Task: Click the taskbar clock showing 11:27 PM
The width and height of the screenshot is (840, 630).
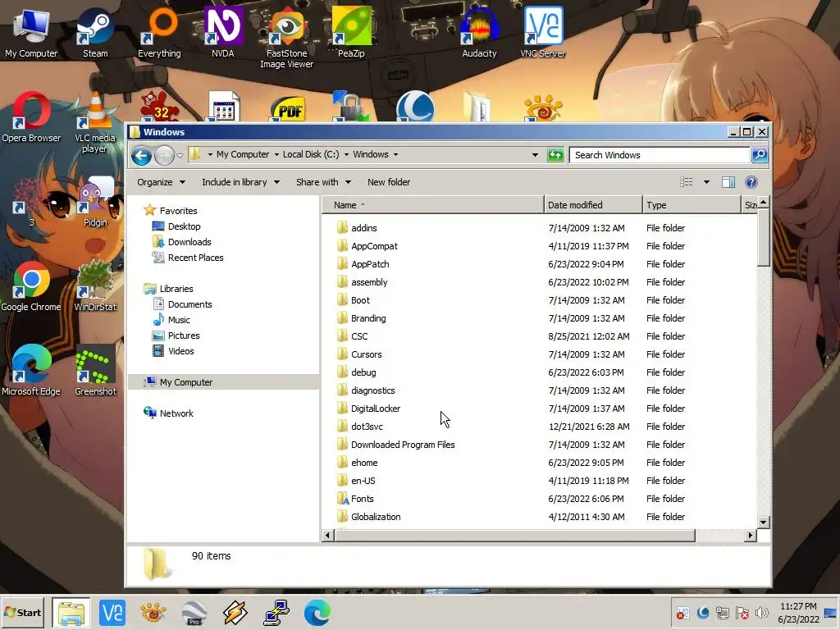Action: click(x=798, y=606)
